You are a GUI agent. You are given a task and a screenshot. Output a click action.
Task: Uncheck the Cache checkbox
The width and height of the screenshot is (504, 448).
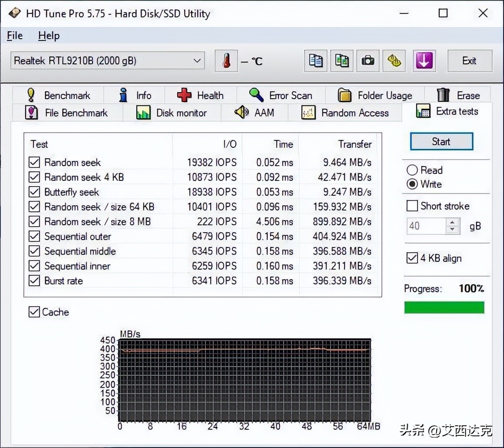[34, 311]
